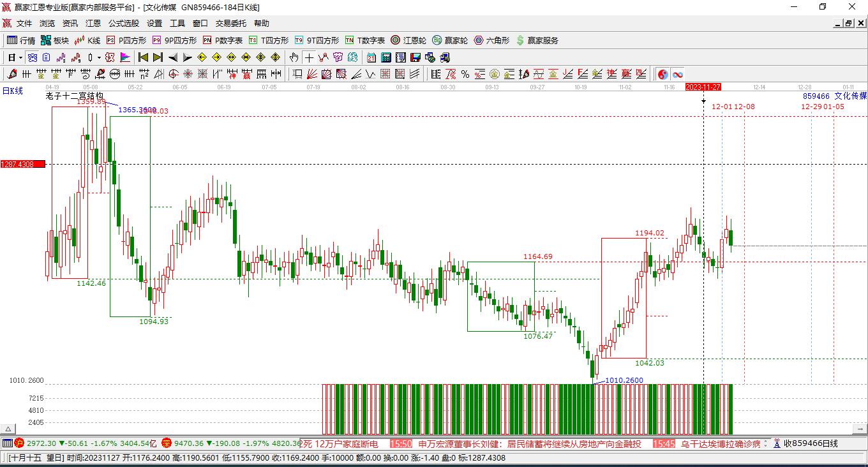Click the scroll arrow at bottom-left of chart

8,429
